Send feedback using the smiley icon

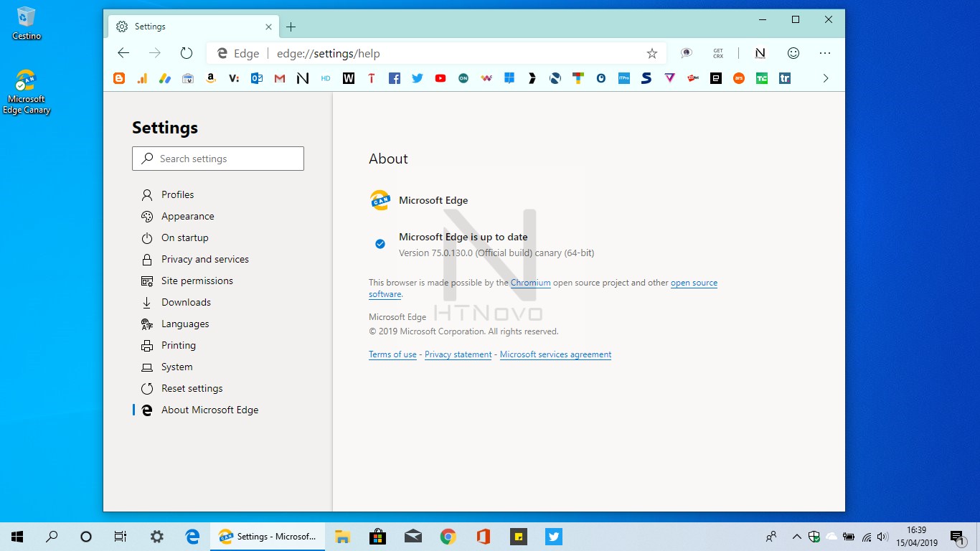793,53
